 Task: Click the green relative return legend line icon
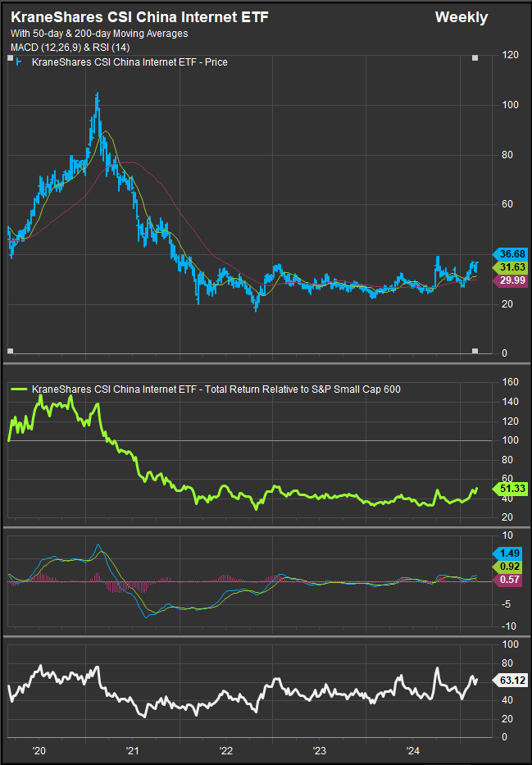(19, 389)
